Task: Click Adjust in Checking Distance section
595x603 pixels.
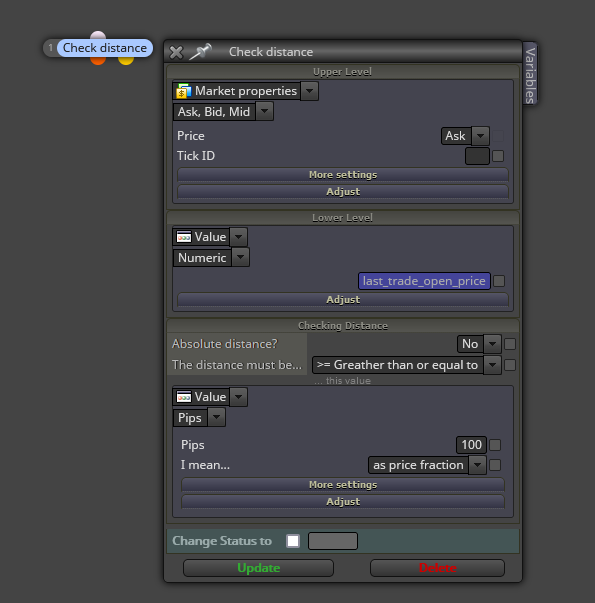Action: [x=343, y=501]
